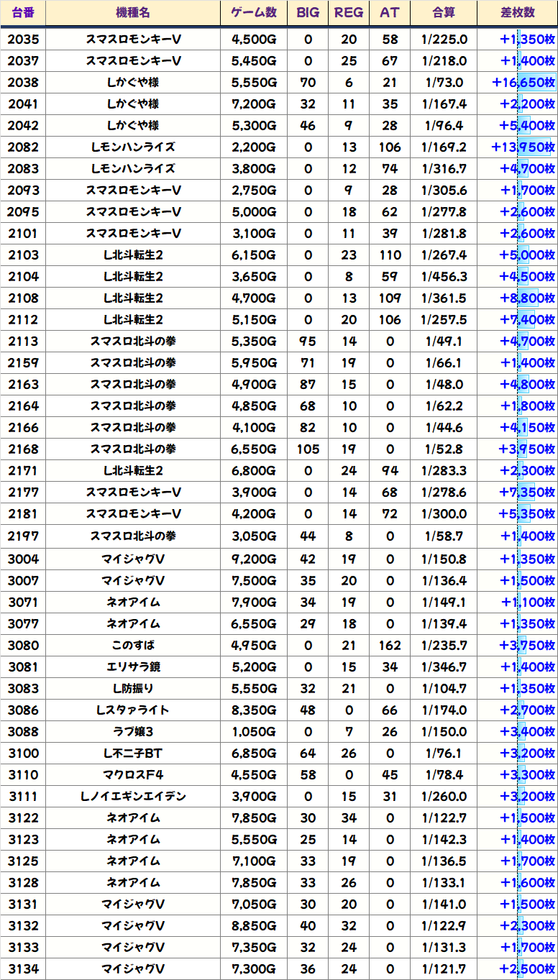Screen dimensions: 558x980
Task: Select the このすば machine name
Action: point(133,646)
